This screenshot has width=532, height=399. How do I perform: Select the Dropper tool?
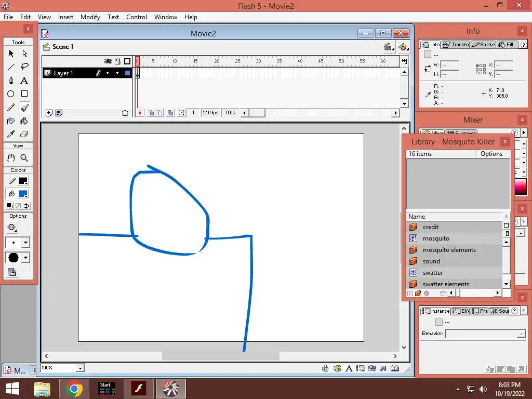pos(11,135)
